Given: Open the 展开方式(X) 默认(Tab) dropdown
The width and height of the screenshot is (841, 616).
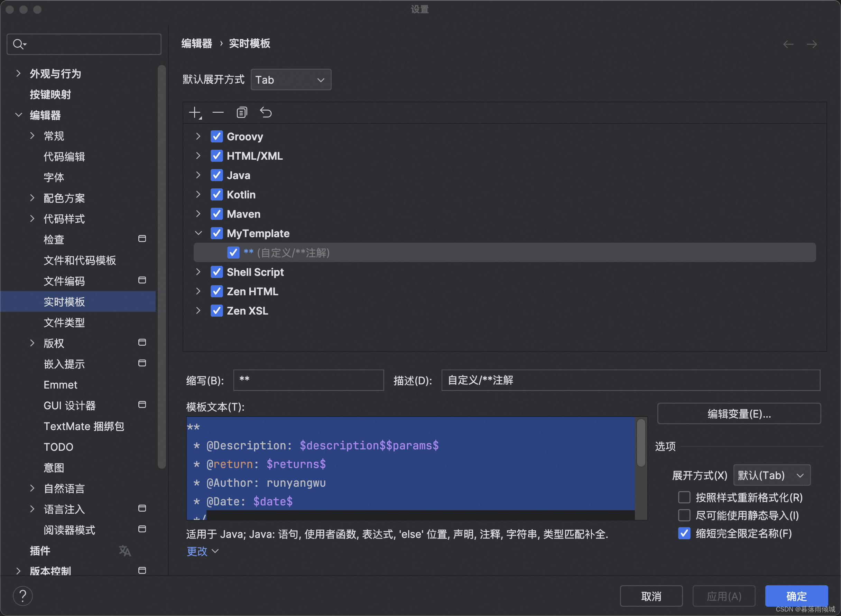Looking at the screenshot, I should pos(771,475).
